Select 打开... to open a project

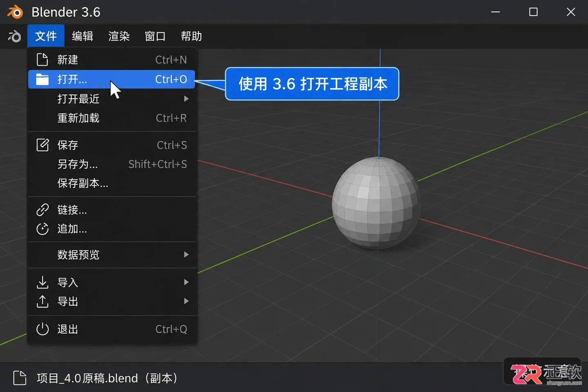coord(111,79)
